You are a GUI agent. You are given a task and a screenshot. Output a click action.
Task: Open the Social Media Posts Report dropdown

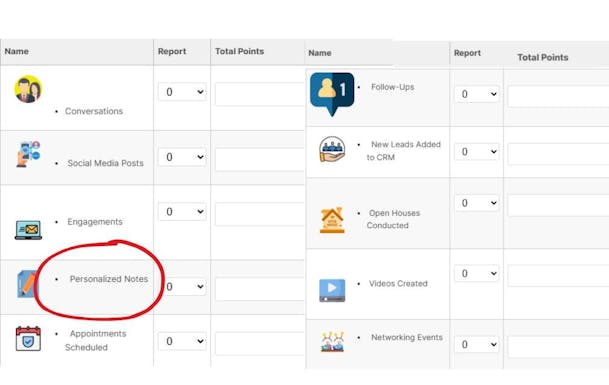[x=182, y=157]
